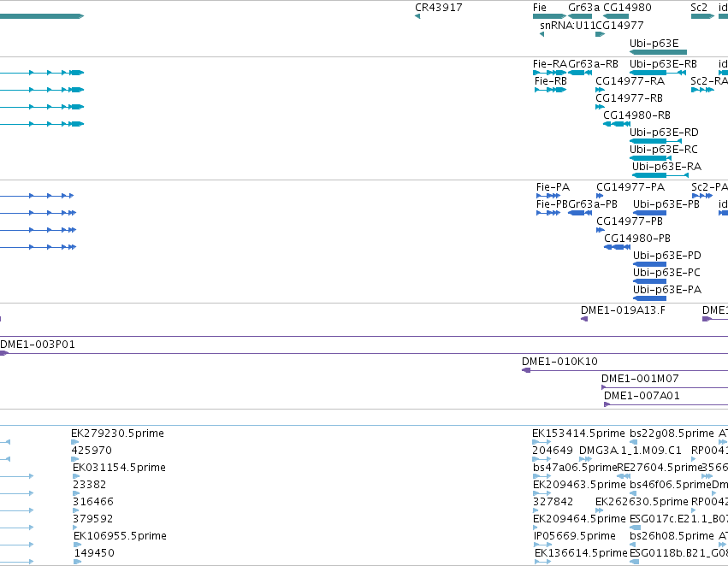Image resolution: width=728 pixels, height=566 pixels.
Task: Click the CR43917 gene label
Action: 438,8
